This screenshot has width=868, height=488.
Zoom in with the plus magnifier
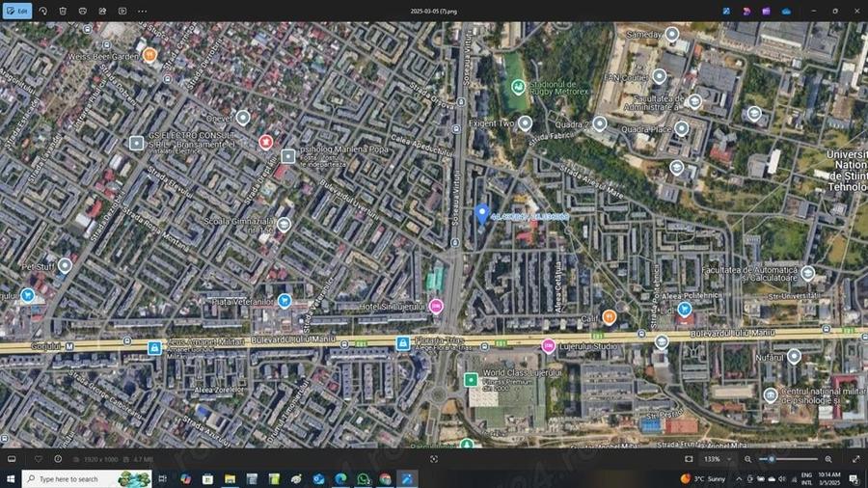828,459
